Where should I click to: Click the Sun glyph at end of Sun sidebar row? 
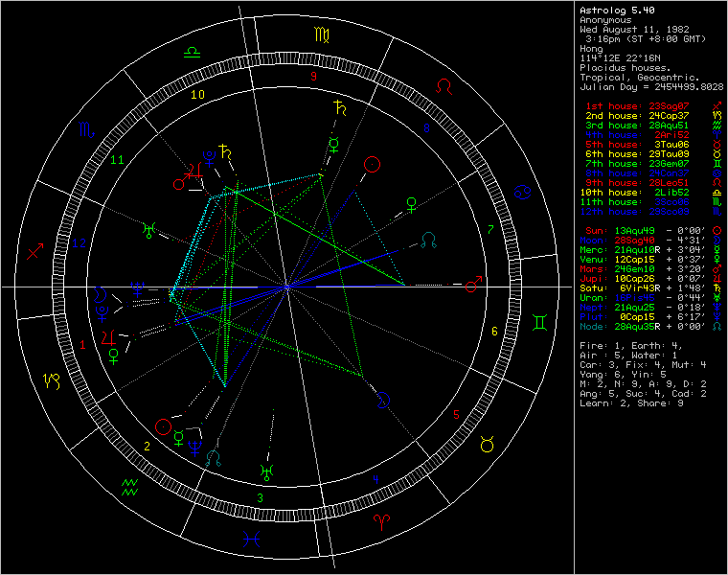click(x=717, y=231)
